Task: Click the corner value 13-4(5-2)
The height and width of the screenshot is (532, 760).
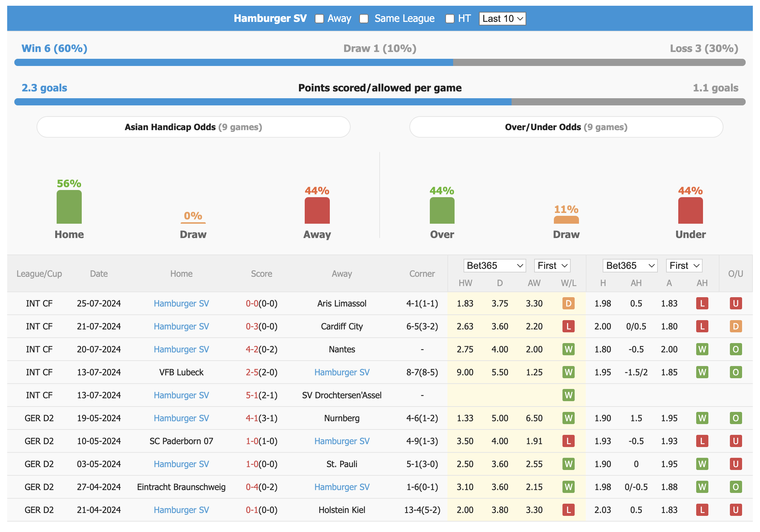Action: point(422,510)
